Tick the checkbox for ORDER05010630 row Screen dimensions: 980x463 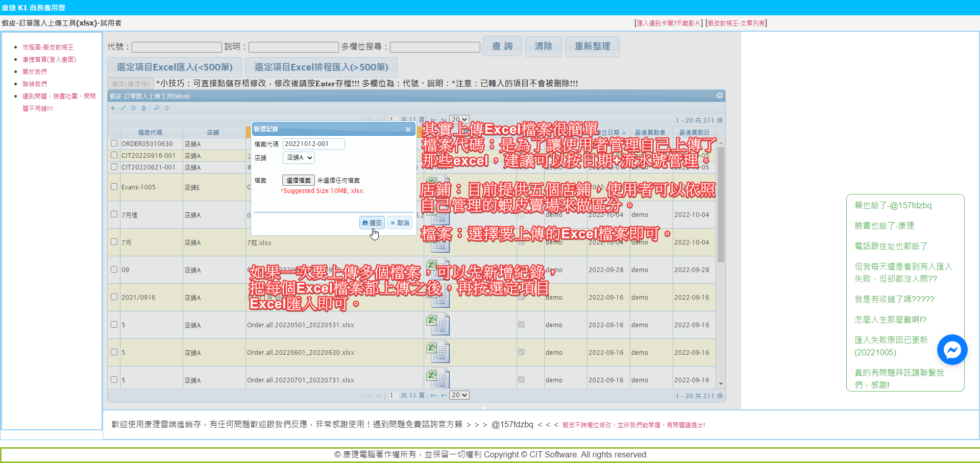click(114, 143)
